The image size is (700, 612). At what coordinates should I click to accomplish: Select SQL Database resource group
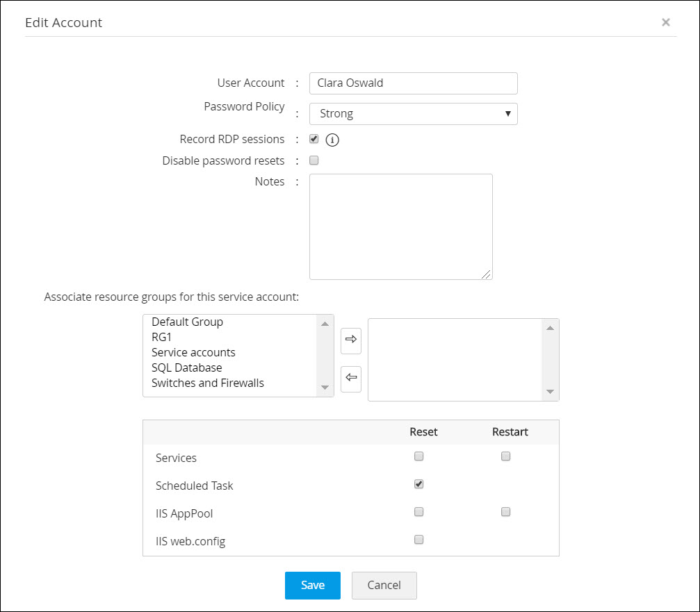186,367
